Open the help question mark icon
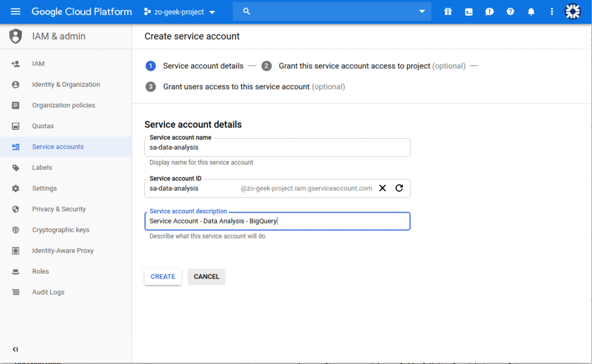The width and height of the screenshot is (592, 364). coord(510,12)
